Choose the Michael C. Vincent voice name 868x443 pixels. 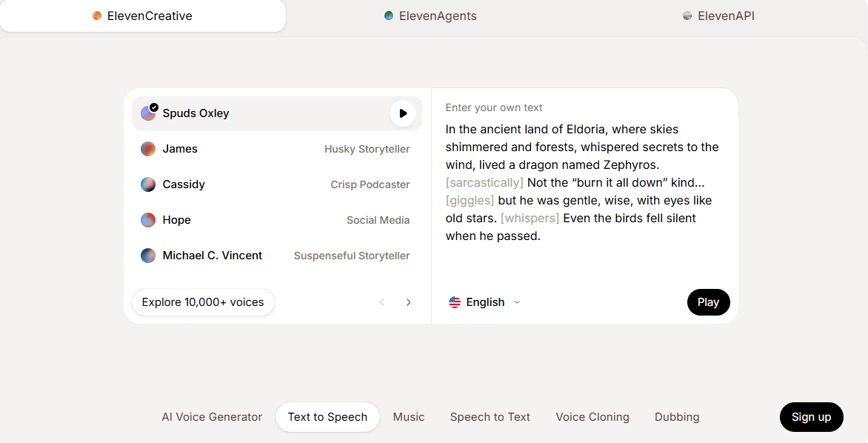(x=213, y=256)
